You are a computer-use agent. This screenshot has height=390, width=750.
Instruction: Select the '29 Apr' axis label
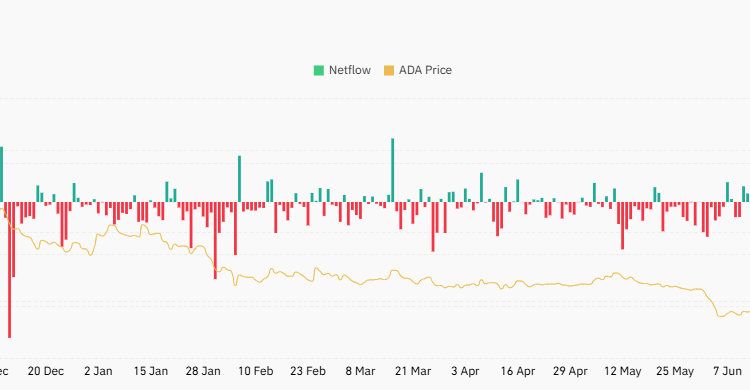(x=570, y=371)
